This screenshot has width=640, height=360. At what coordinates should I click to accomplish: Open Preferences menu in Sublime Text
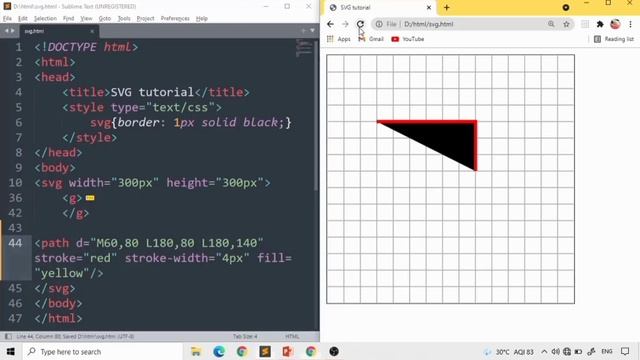click(x=175, y=18)
